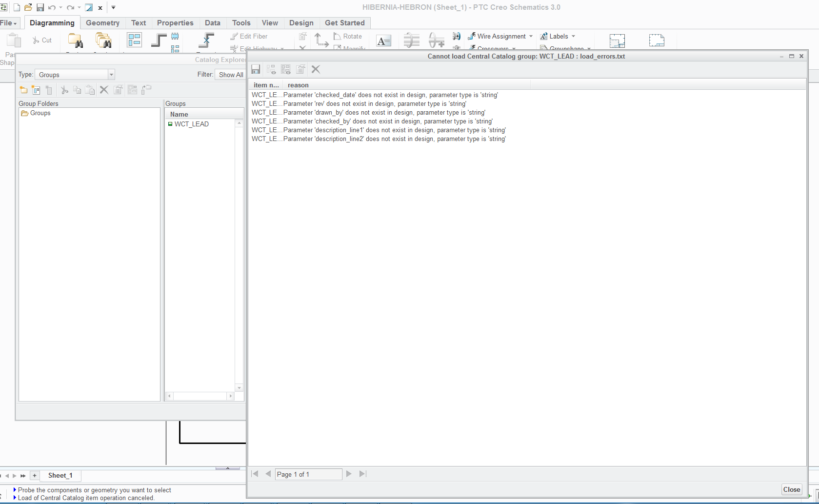Click the Cut scissors icon in Catalog Explorer toolbar
The width and height of the screenshot is (819, 504).
coord(64,90)
